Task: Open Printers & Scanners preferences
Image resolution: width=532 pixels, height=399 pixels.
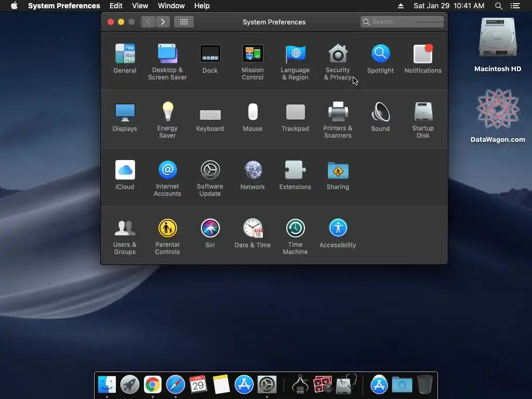Action: pyautogui.click(x=338, y=120)
